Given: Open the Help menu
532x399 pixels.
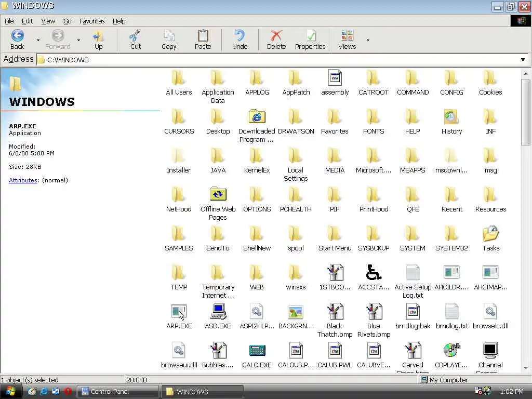Looking at the screenshot, I should pyautogui.click(x=119, y=21).
